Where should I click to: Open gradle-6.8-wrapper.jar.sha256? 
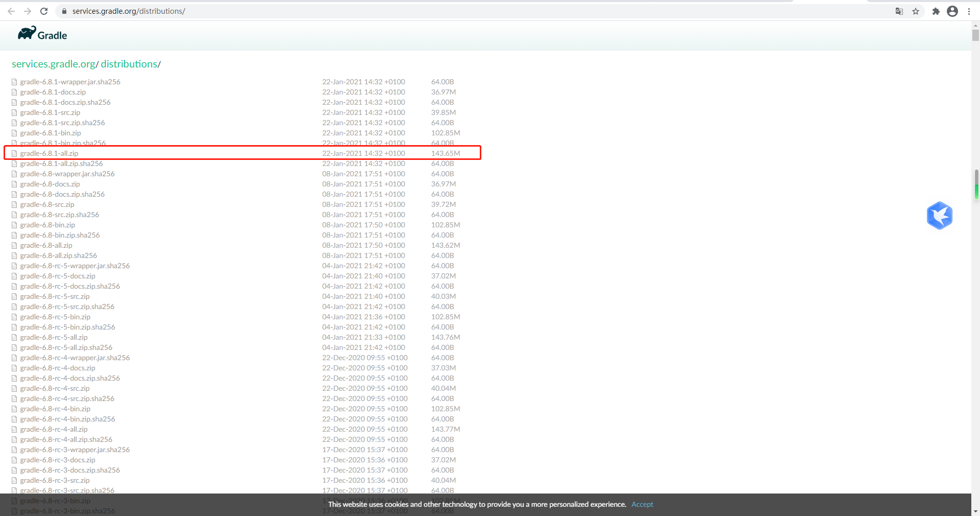(x=67, y=174)
